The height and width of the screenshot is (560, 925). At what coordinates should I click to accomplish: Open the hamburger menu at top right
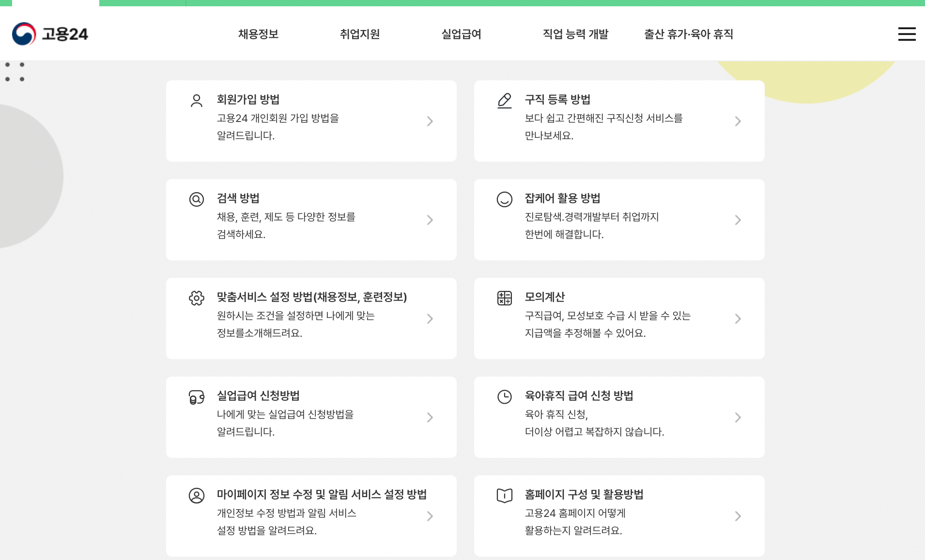tap(908, 34)
